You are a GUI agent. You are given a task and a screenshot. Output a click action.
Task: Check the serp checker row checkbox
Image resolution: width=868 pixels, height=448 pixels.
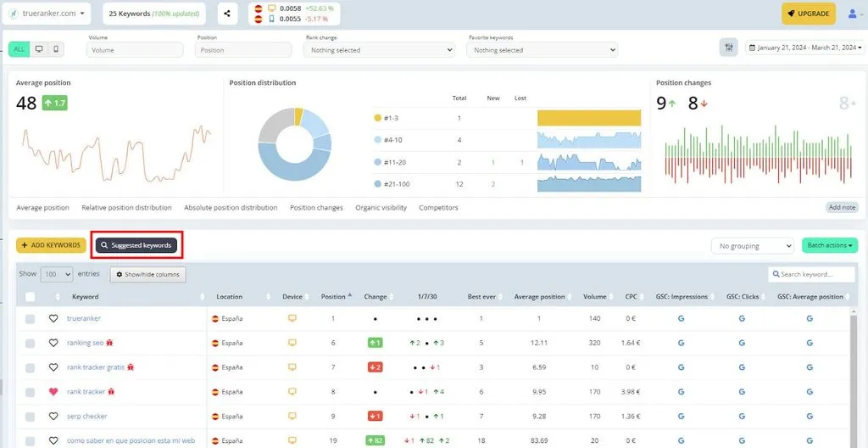tap(31, 417)
